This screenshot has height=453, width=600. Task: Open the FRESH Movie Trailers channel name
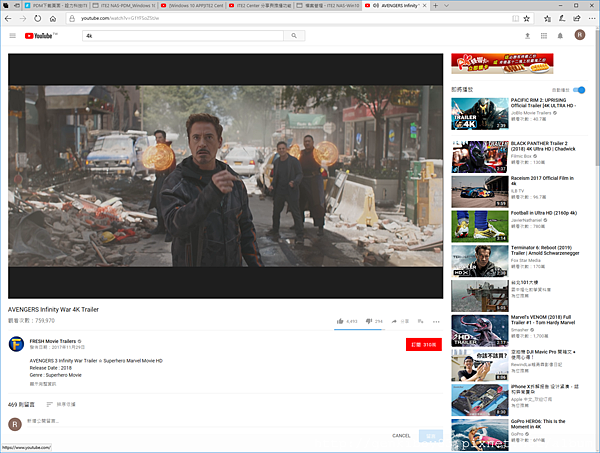coord(52,341)
